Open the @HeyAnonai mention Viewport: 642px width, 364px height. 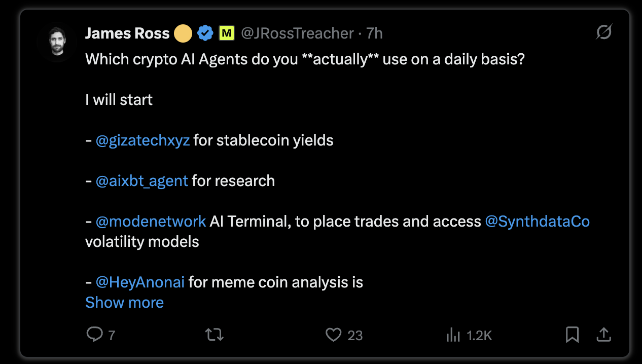[140, 282]
